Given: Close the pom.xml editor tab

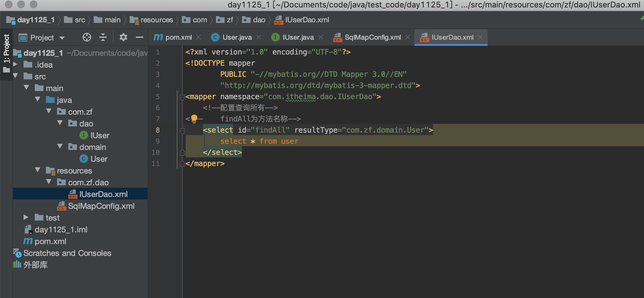Looking at the screenshot, I should click(199, 37).
